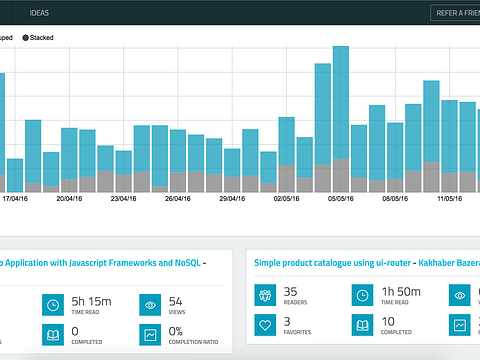
Task: Click the chart icon in ui-router card
Action: click(460, 325)
